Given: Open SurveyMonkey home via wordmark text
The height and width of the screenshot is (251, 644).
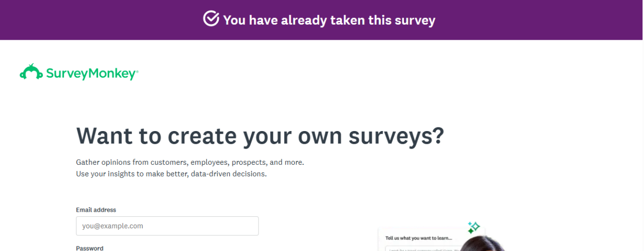Looking at the screenshot, I should [91, 74].
